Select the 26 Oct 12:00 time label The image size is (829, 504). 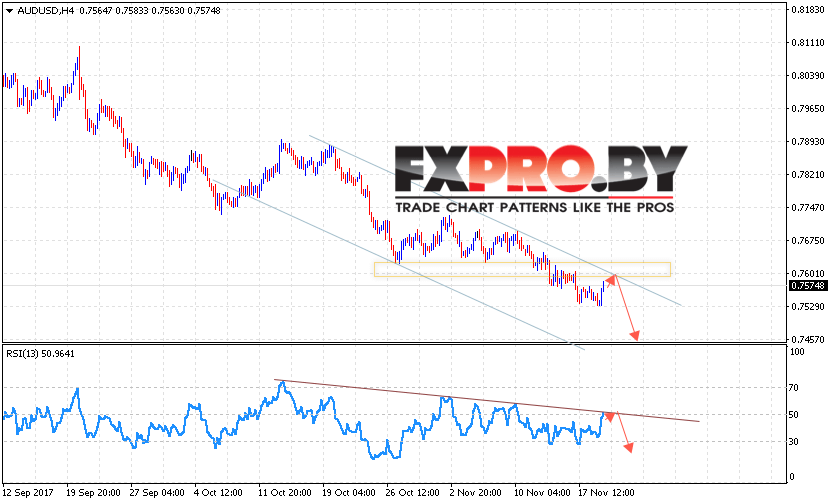(412, 492)
